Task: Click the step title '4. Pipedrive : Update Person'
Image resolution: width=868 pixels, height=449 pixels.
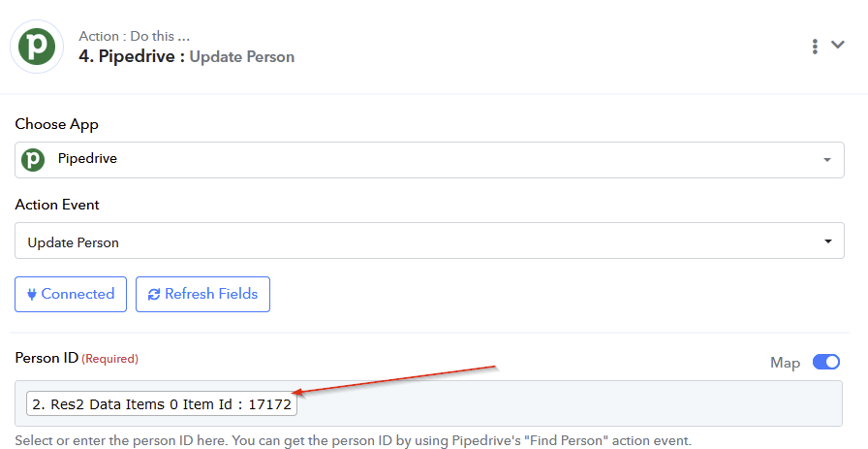Action: 187,56
